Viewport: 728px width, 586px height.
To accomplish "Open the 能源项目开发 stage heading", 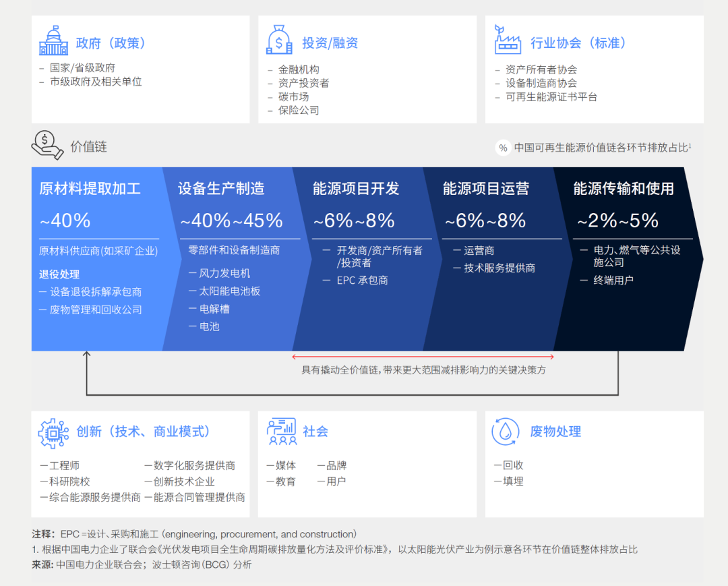I will point(356,189).
